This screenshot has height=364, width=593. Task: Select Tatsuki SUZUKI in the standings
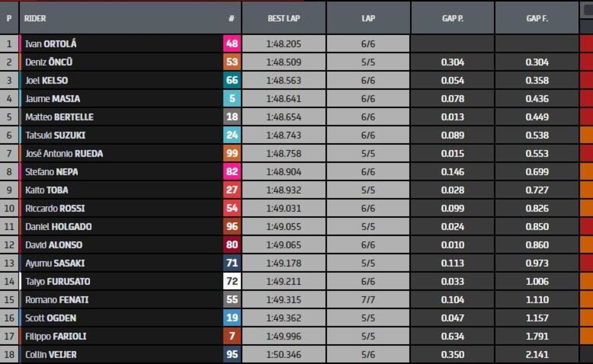point(55,135)
